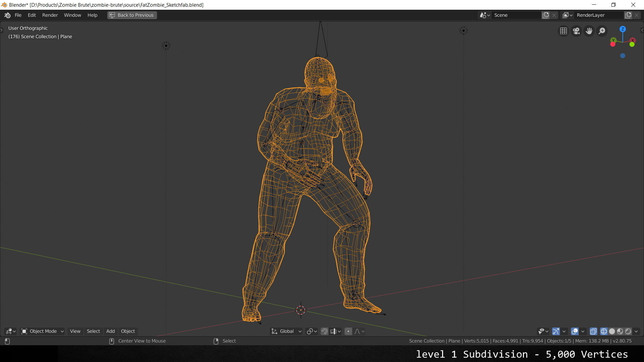Screen dimensions: 644x362
Task: Click '(176) Scene Collection | Plane' label
Action: (40, 37)
